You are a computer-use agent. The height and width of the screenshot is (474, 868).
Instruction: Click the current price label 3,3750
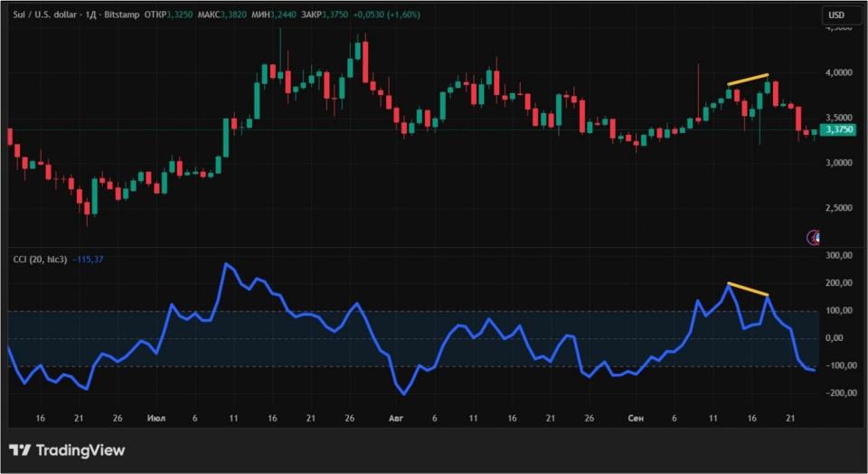pyautogui.click(x=839, y=130)
